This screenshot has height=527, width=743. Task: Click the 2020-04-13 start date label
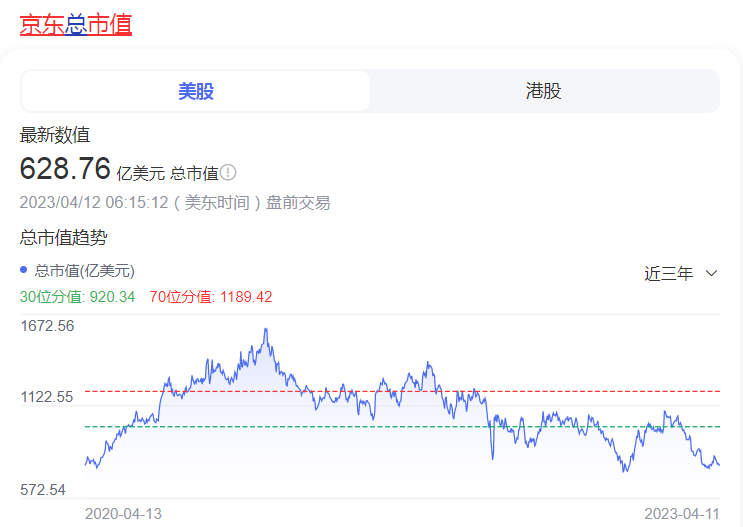[123, 514]
